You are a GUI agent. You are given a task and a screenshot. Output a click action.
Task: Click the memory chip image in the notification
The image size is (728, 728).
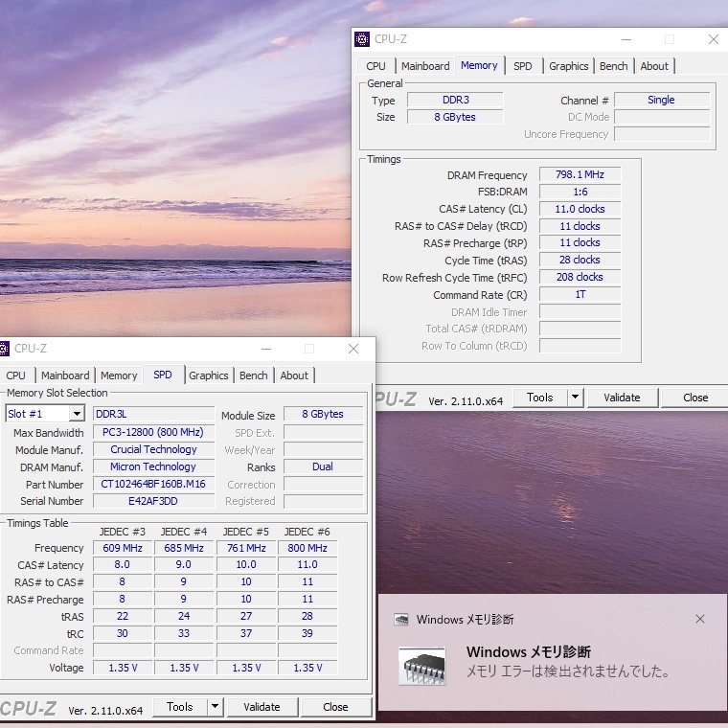pyautogui.click(x=422, y=665)
